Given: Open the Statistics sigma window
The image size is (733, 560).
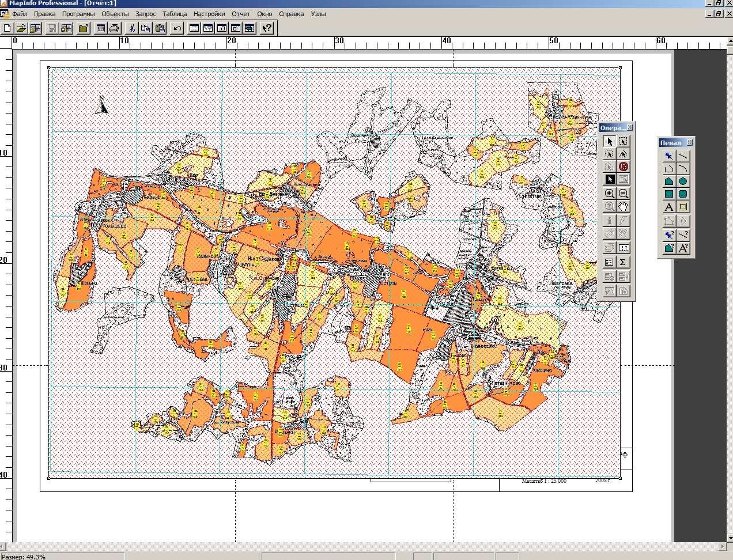Looking at the screenshot, I should pos(623,262).
